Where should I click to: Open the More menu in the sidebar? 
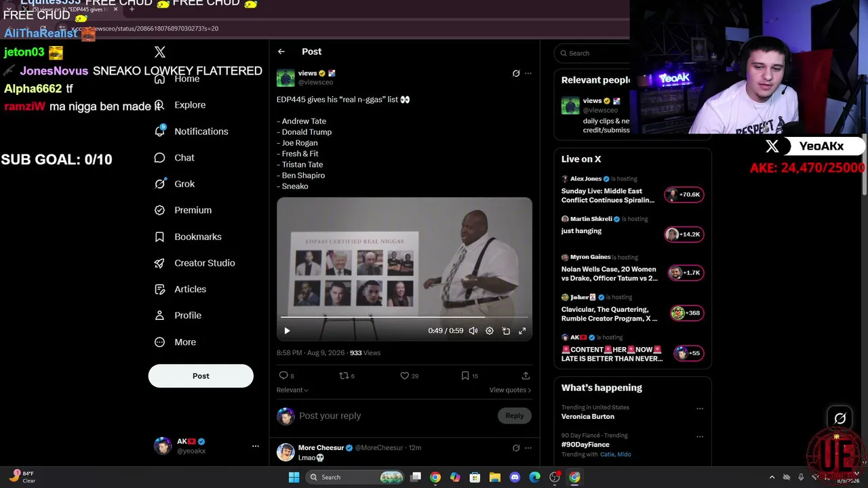(x=175, y=342)
